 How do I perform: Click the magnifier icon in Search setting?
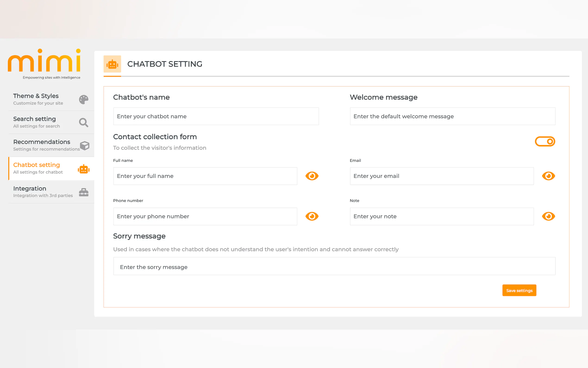click(83, 122)
